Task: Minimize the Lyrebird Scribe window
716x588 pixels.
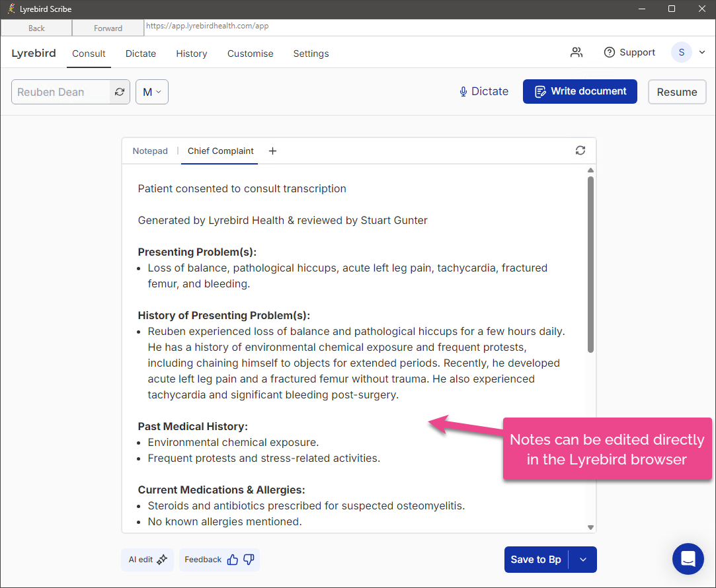Action: click(641, 9)
